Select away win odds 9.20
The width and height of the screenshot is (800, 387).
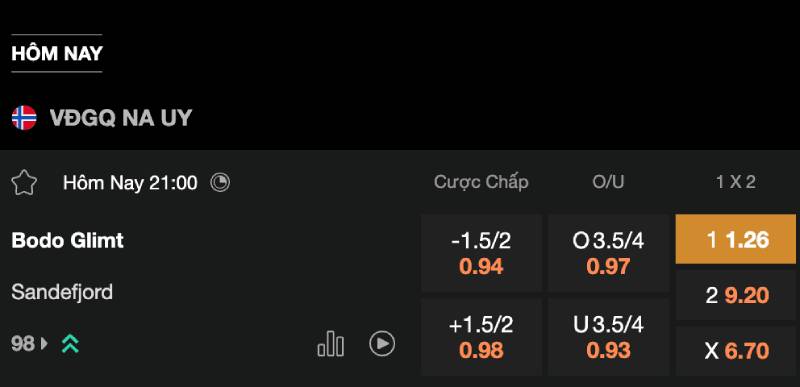pos(736,295)
